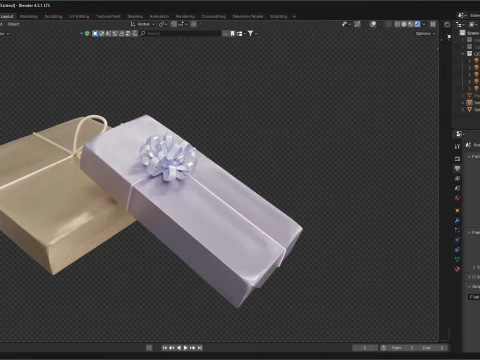This screenshot has width=480, height=360.
Task: Open the Outliner editor type dropdown
Action: [460, 24]
